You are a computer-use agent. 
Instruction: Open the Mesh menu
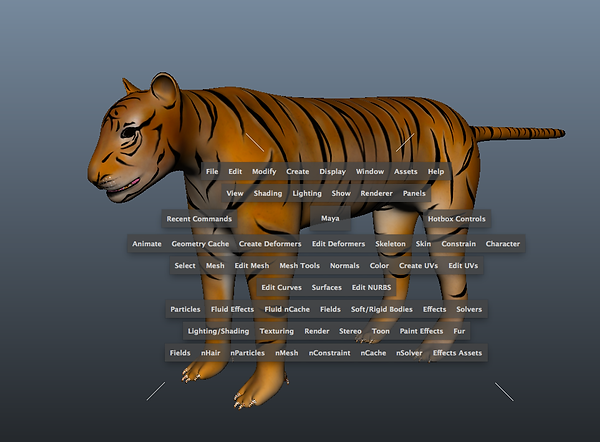pyautogui.click(x=215, y=266)
